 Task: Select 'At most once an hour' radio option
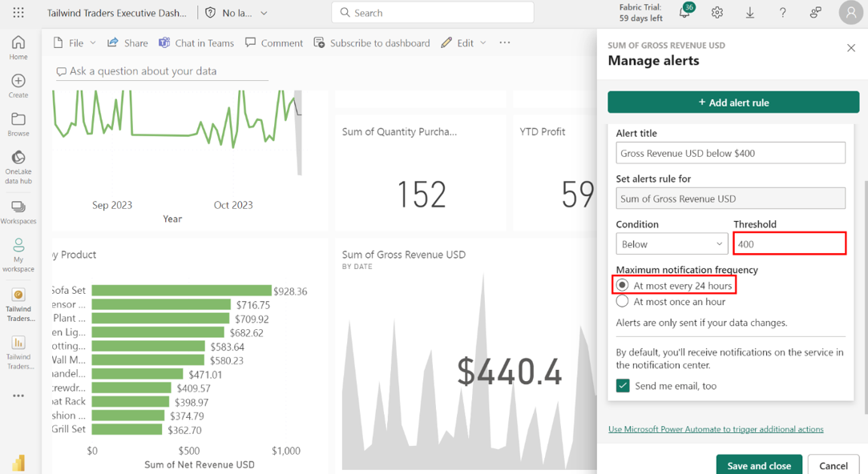click(x=623, y=302)
